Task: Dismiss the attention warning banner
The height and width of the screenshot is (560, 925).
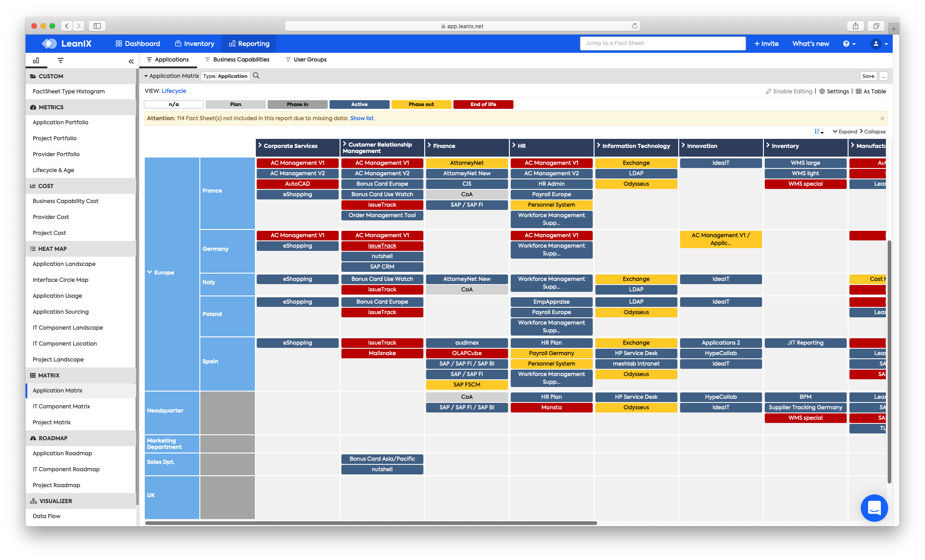Action: (882, 118)
